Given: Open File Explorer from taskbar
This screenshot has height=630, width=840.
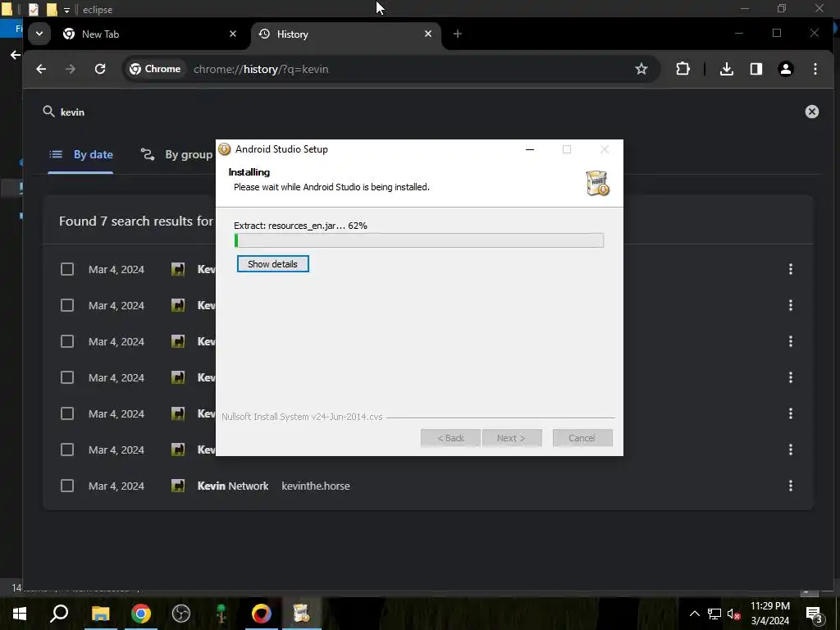Looking at the screenshot, I should [x=100, y=614].
